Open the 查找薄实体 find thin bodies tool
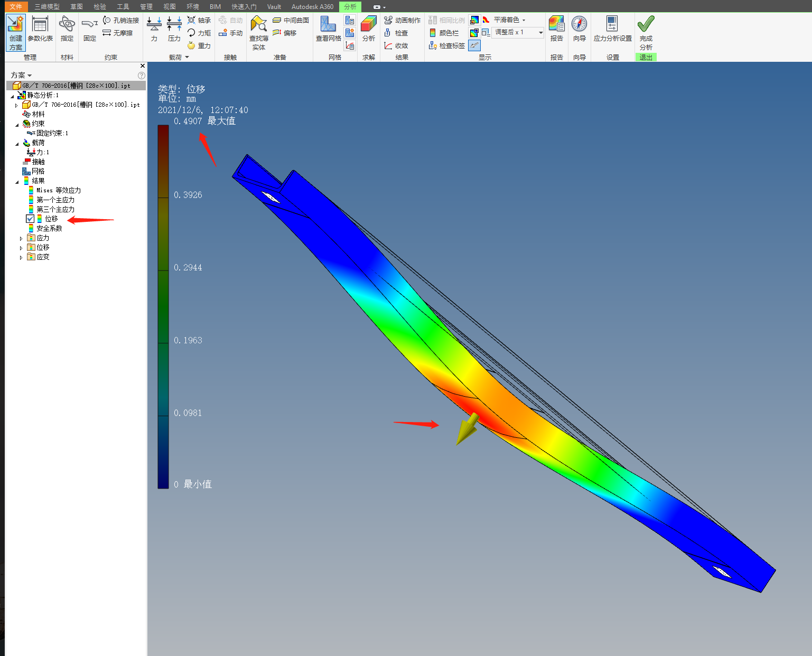The width and height of the screenshot is (812, 656). 259,33
